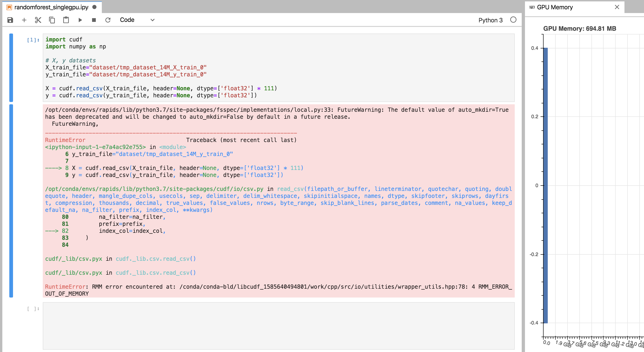Paste a cell using the clipboard icon
644x352 pixels.
66,20
